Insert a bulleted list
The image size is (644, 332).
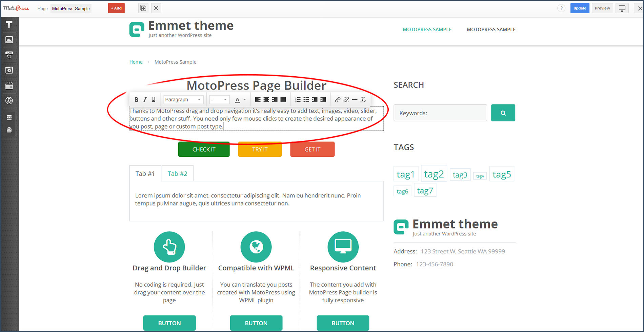point(306,100)
